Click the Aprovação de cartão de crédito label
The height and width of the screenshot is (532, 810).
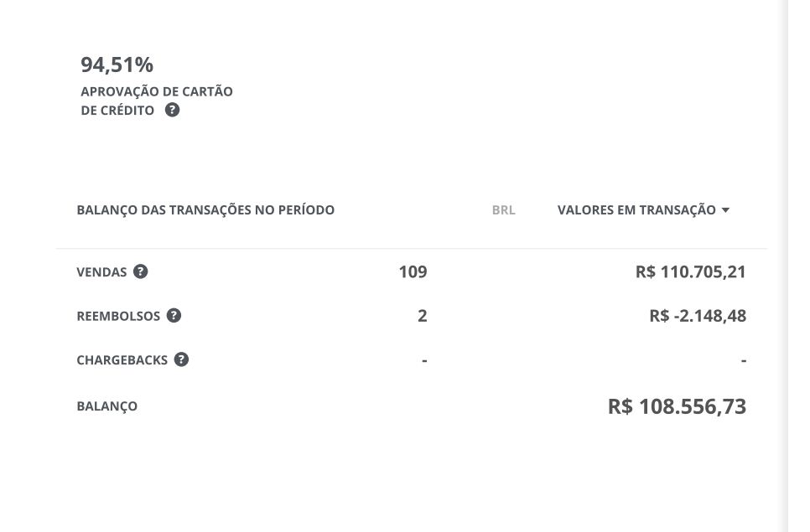click(x=157, y=101)
